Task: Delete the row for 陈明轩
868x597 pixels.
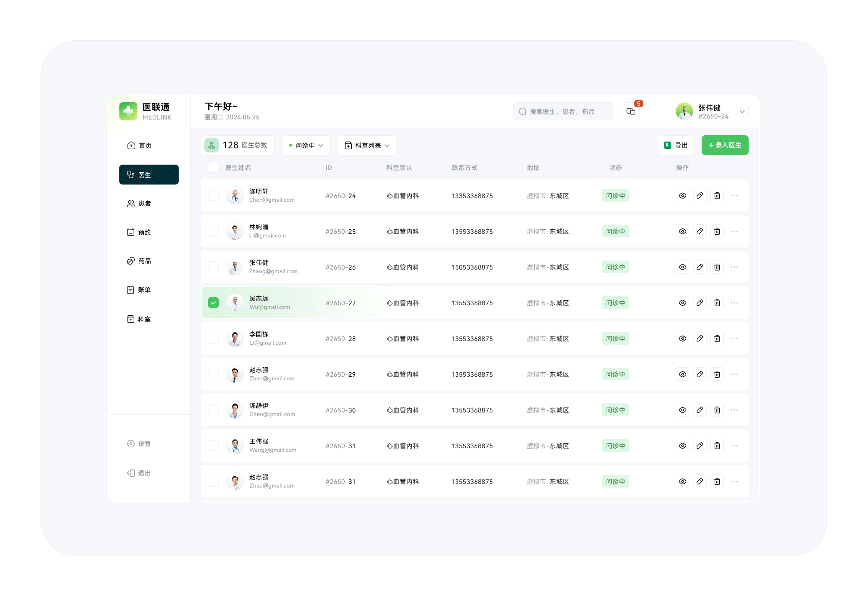Action: [717, 196]
